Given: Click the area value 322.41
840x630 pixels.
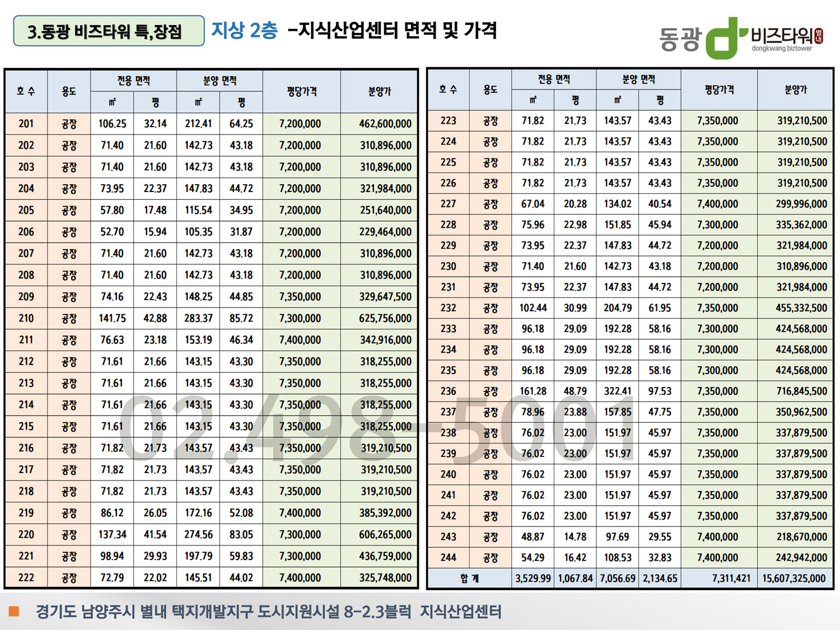Looking at the screenshot, I should pos(618,391).
